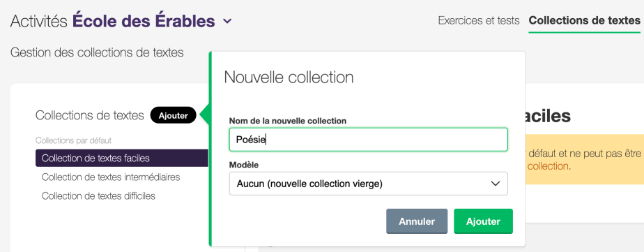Focus the collection name input field
This screenshot has width=644, height=252.
pos(369,140)
